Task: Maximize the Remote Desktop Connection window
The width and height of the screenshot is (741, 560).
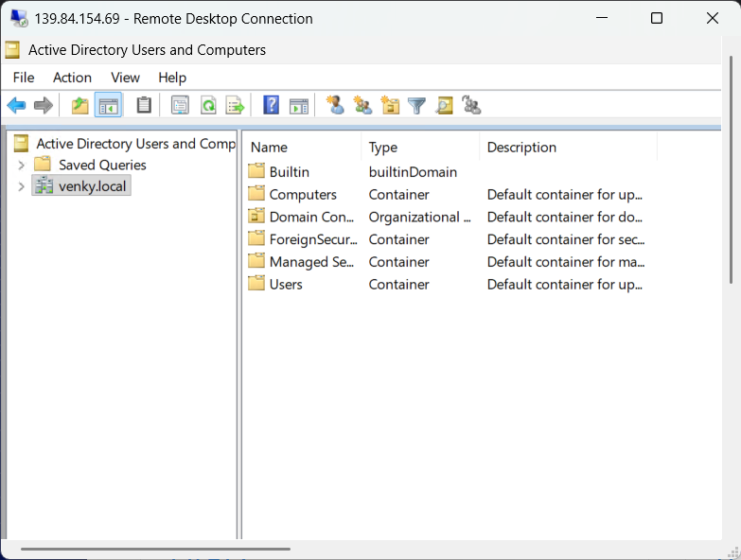Action: tap(657, 18)
